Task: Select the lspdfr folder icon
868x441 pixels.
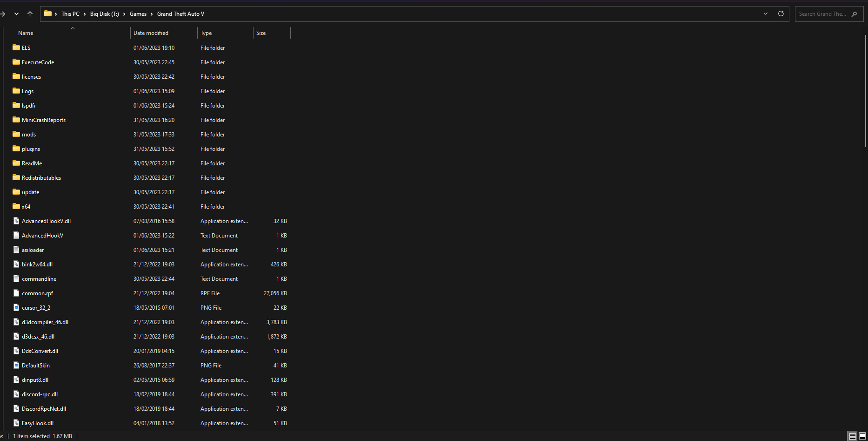Action: pos(16,105)
